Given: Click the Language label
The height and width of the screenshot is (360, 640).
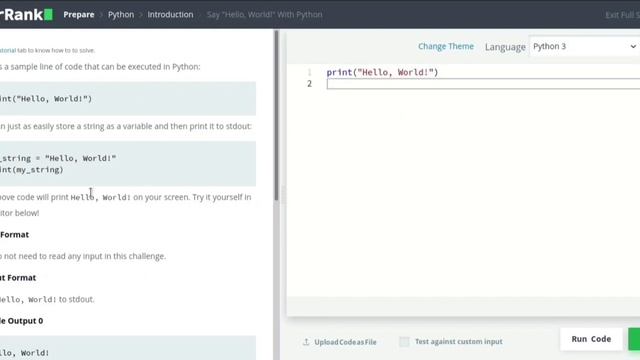Looking at the screenshot, I should [x=505, y=47].
